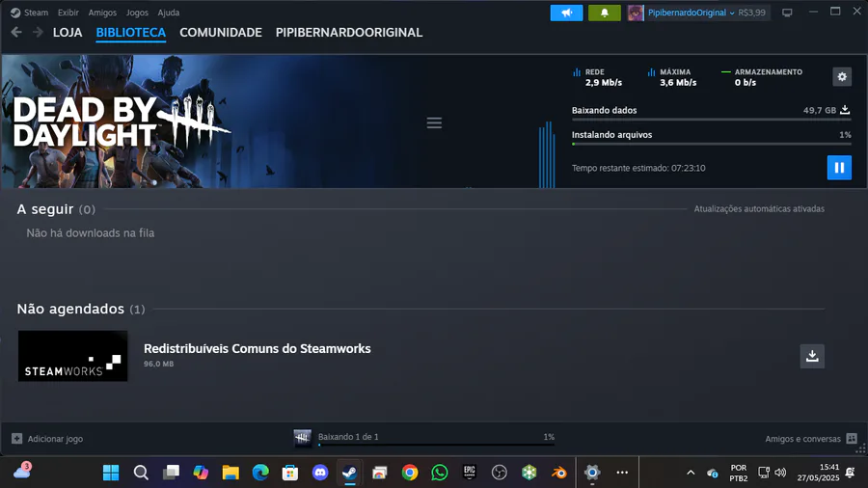Open the Ajuda menu

pos(168,13)
